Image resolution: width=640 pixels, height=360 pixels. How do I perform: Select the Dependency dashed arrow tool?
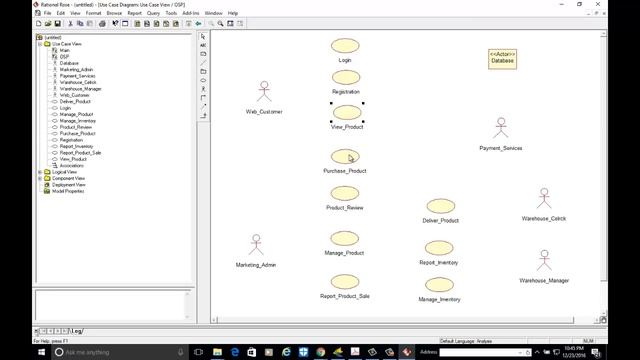(203, 107)
